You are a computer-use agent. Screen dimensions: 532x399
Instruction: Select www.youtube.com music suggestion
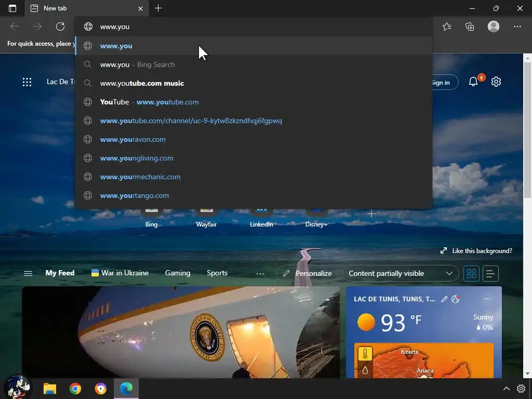coord(253,83)
